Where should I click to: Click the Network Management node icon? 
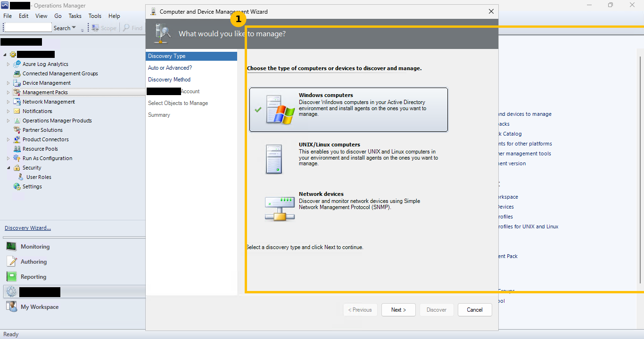(17, 102)
